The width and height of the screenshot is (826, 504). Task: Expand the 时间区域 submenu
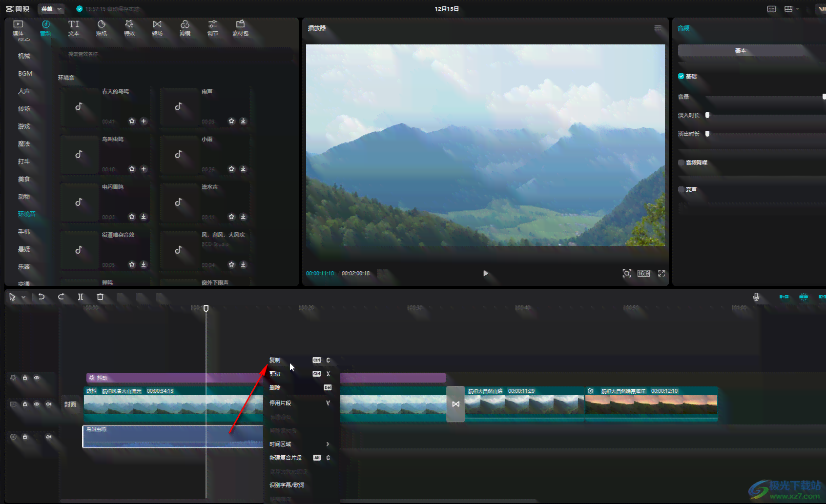[x=301, y=444]
